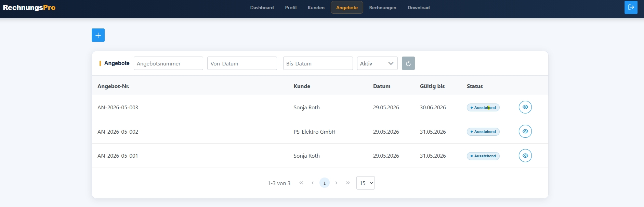Select page number 1 in pagination
This screenshot has height=207, width=644.
pos(325,183)
